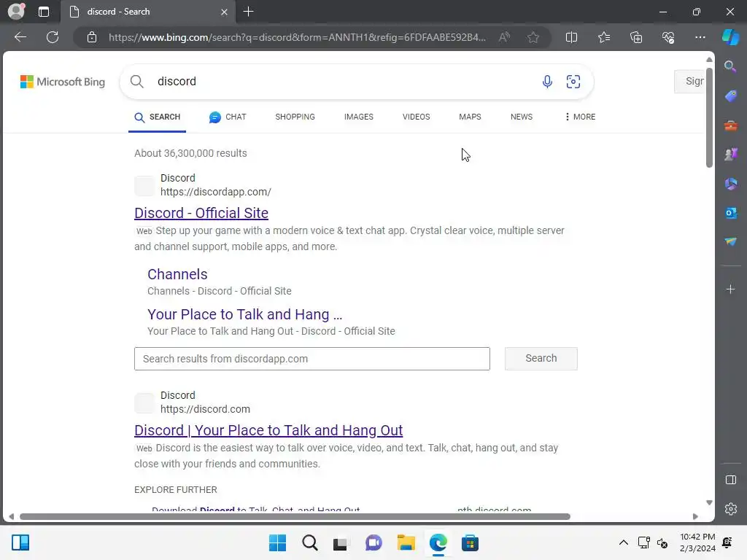
Task: Open sidebar Search icon
Action: click(730, 66)
